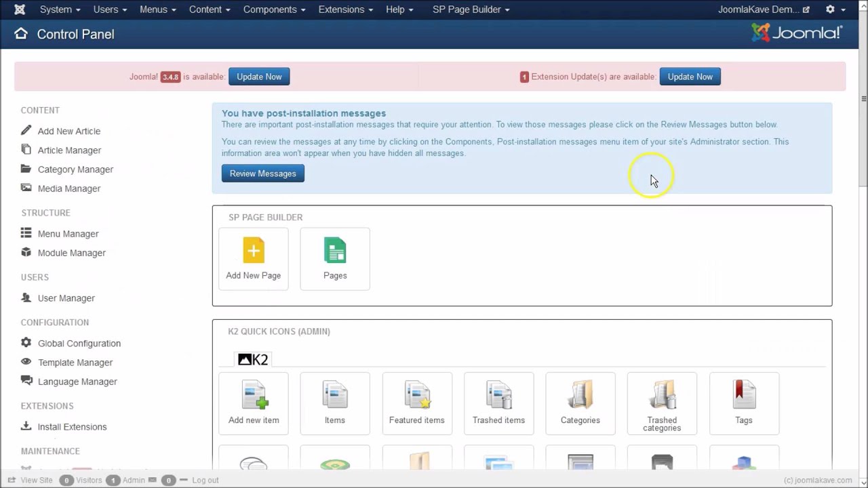Open the K2 Tags icon
Image resolution: width=868 pixels, height=488 pixels.
pyautogui.click(x=744, y=403)
